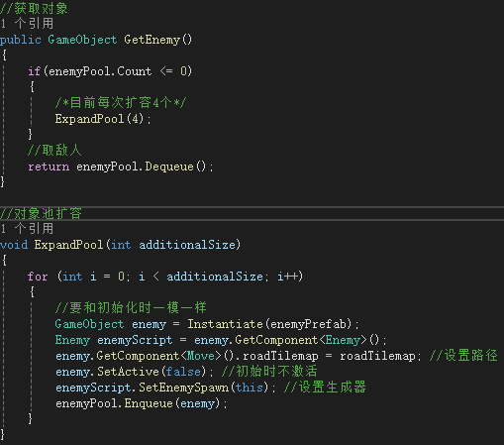Click the comment '/*目前每次扩容4个*/'
This screenshot has height=445, width=504.
(121, 103)
